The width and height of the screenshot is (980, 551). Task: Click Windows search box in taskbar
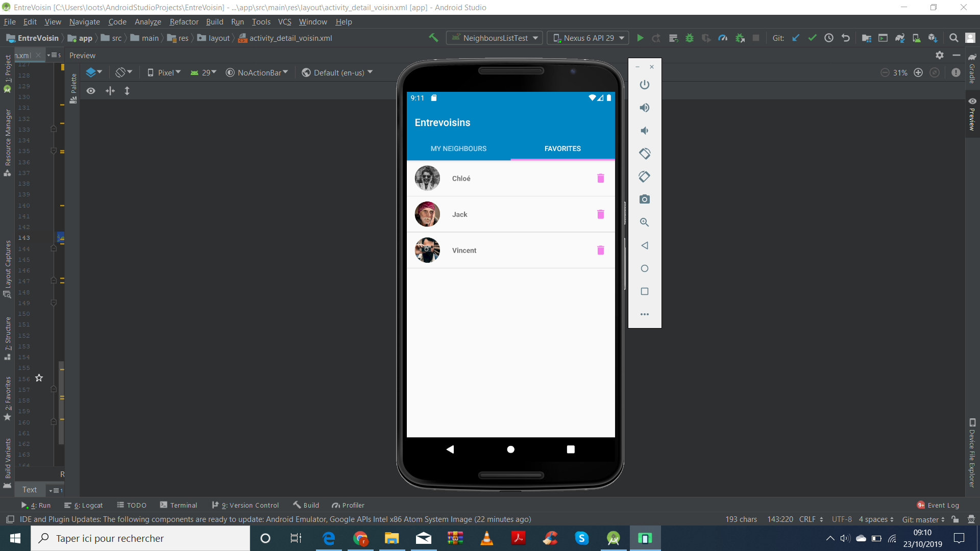(140, 538)
